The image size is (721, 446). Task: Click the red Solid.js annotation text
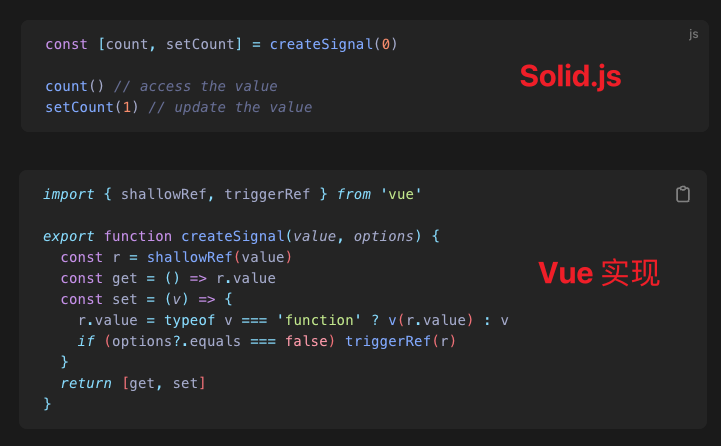[570, 76]
